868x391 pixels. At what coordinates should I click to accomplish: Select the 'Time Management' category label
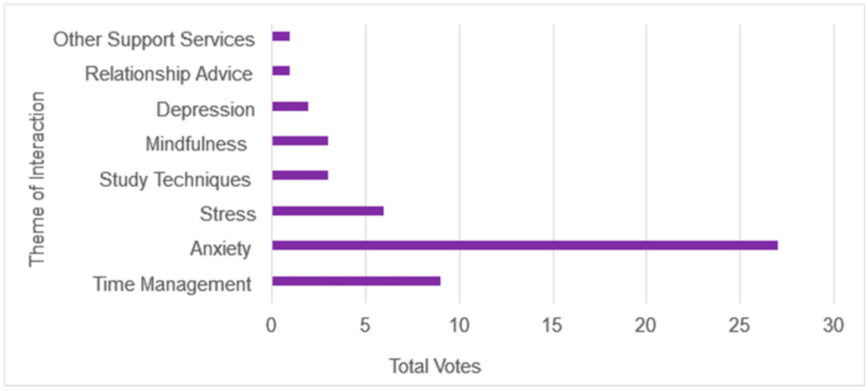pyautogui.click(x=172, y=284)
